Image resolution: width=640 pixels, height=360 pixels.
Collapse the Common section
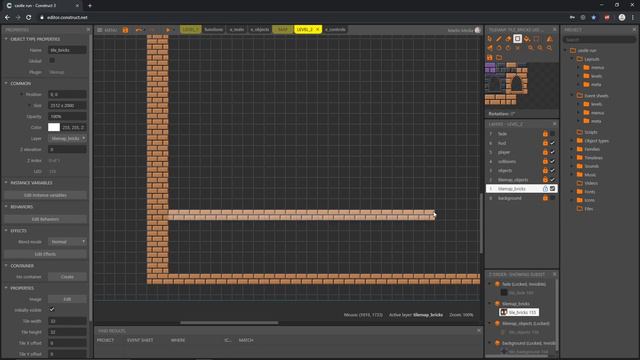[x=6, y=83]
